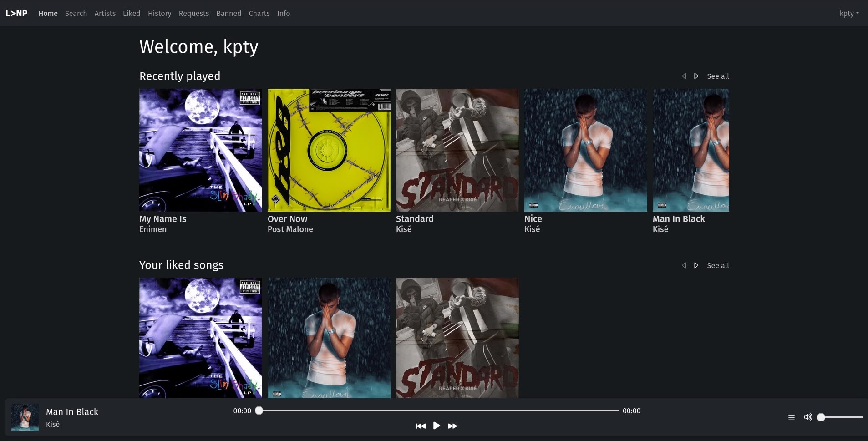
Task: Adjust the volume slider
Action: point(840,417)
